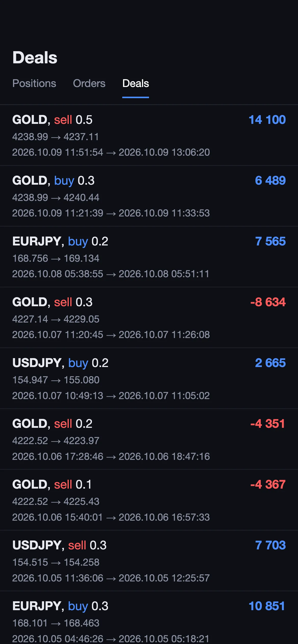Tap the 7 565 profit value
The image size is (298, 644).
pos(270,241)
